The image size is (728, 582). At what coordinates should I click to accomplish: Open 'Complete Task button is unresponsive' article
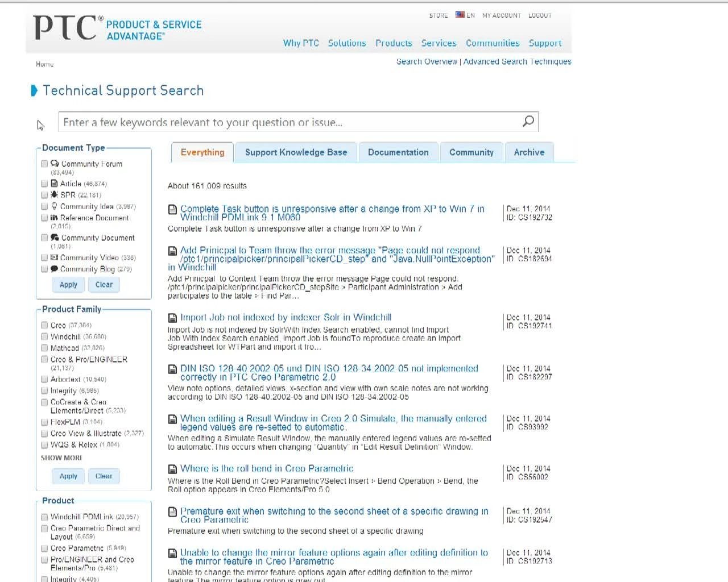332,213
